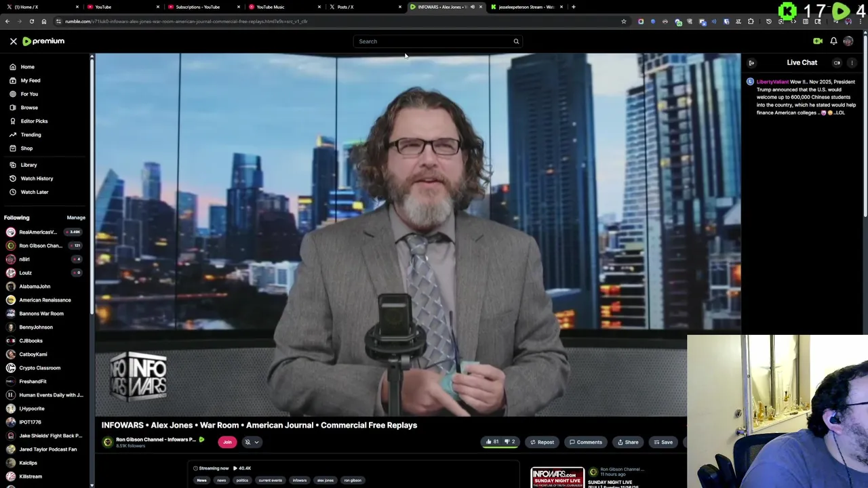The width and height of the screenshot is (868, 488).
Task: Open Live Chat three-dot options menu
Action: coord(852,63)
